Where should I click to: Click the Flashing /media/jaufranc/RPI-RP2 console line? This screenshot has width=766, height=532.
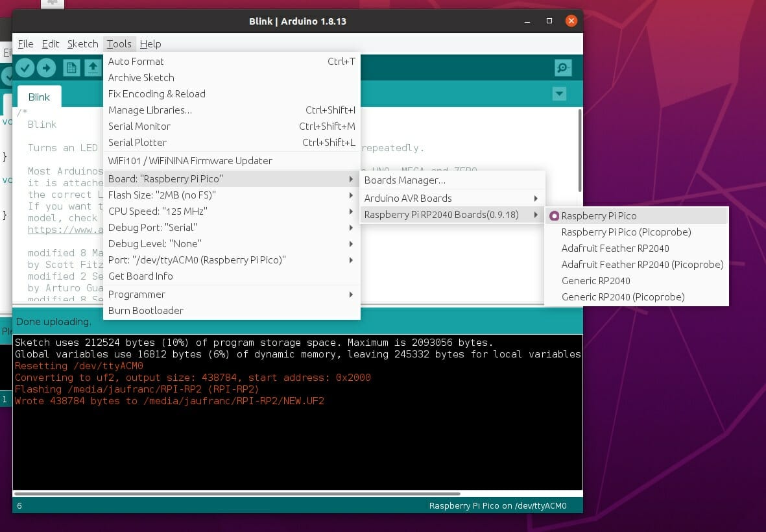pos(137,389)
